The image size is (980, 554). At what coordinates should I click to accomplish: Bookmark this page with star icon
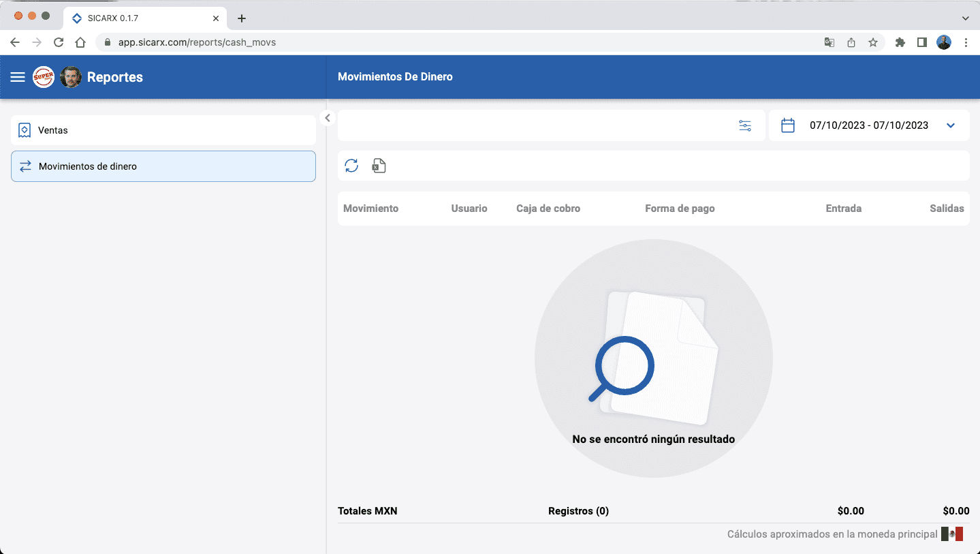click(872, 42)
